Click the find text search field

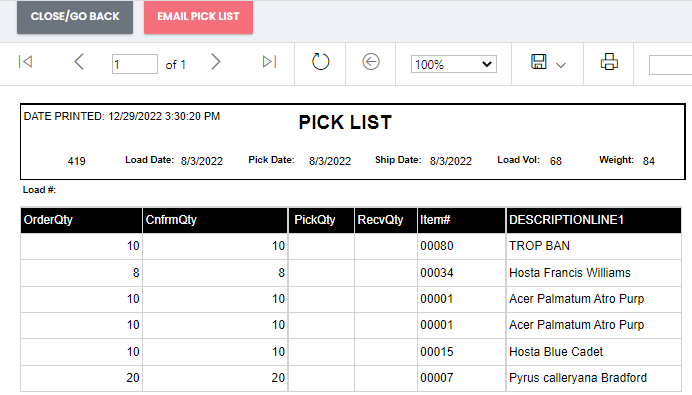(670, 64)
